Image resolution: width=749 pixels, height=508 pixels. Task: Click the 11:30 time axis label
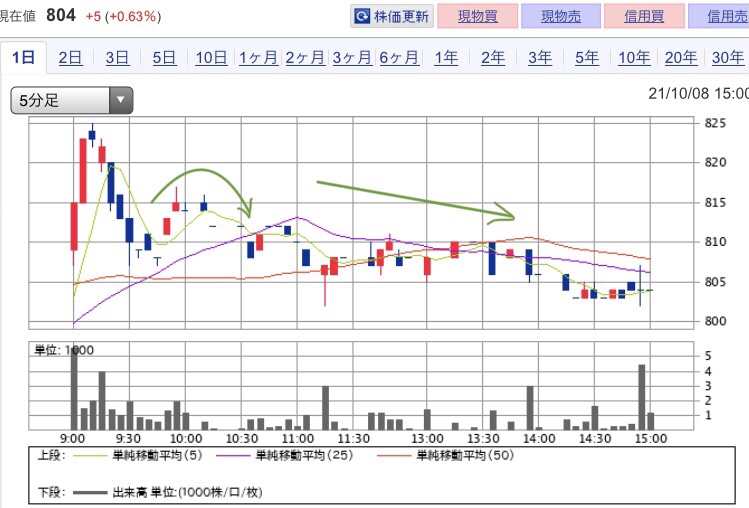[x=353, y=438]
